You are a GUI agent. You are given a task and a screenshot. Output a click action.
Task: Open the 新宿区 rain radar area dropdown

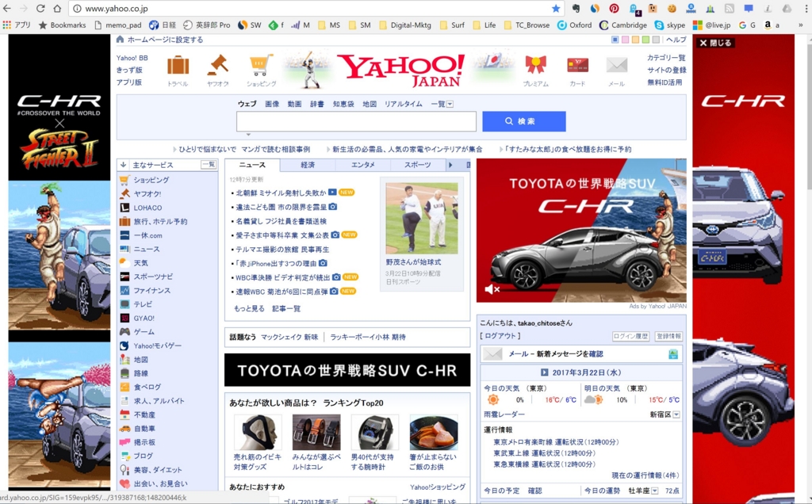[x=676, y=414]
